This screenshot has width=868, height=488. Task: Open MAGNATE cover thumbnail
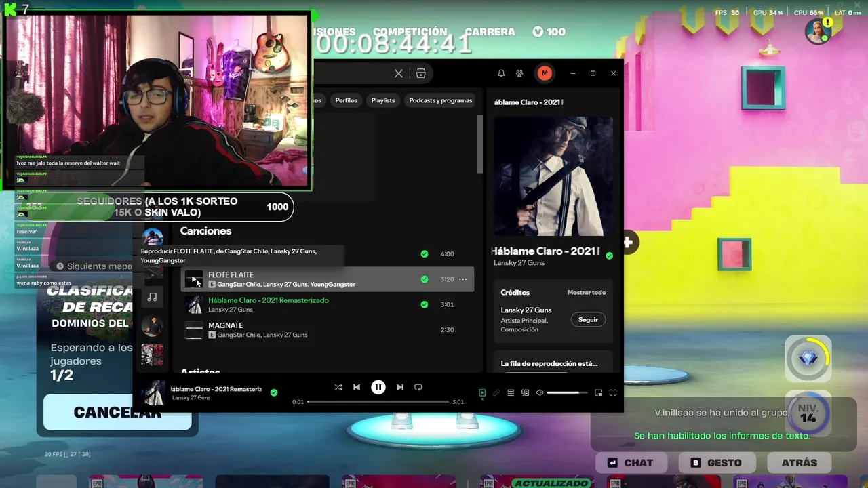coord(194,330)
